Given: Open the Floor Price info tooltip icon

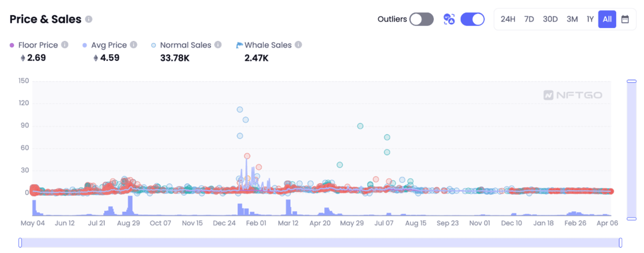Looking at the screenshot, I should [65, 45].
